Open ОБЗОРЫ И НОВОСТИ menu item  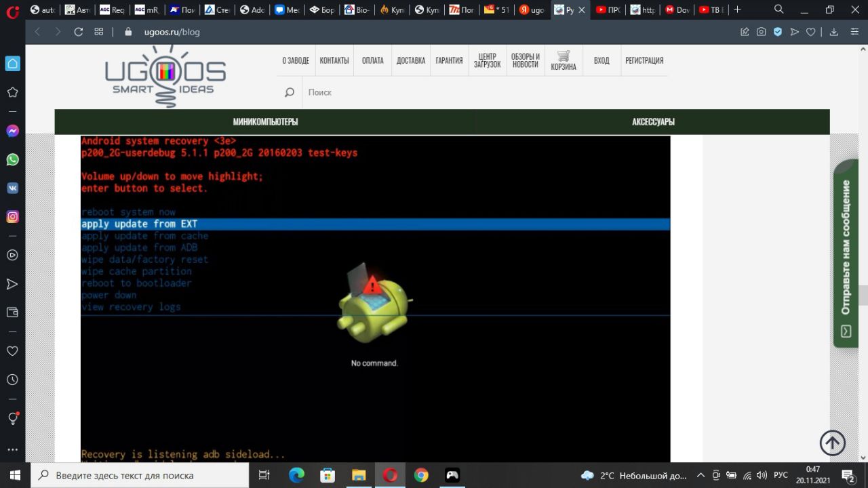(526, 60)
